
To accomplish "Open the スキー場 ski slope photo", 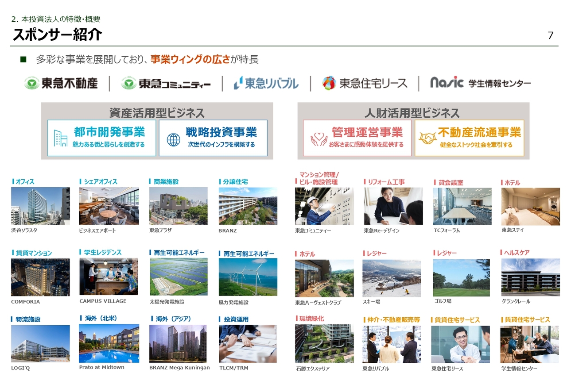I will tap(392, 278).
